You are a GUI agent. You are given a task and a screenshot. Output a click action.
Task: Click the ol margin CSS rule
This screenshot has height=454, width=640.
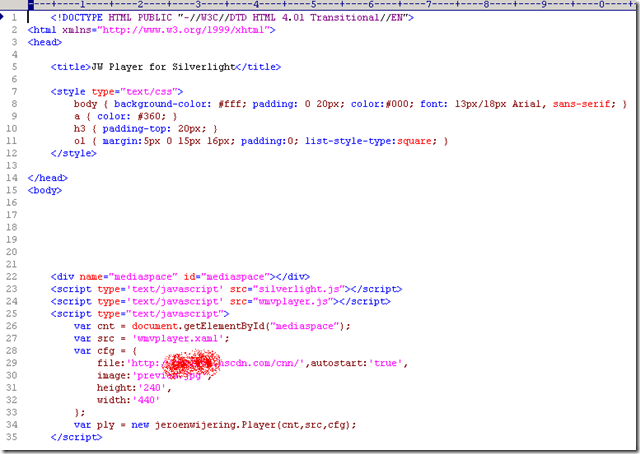tap(261, 141)
